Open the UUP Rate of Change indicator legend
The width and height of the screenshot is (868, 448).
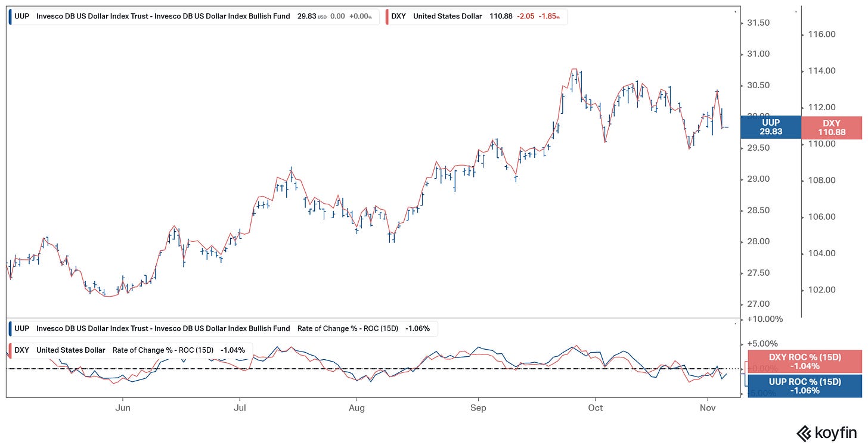[x=224, y=328]
